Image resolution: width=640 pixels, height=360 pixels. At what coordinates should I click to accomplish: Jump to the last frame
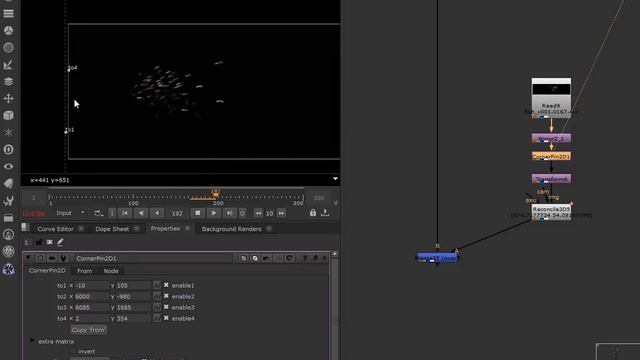229,213
